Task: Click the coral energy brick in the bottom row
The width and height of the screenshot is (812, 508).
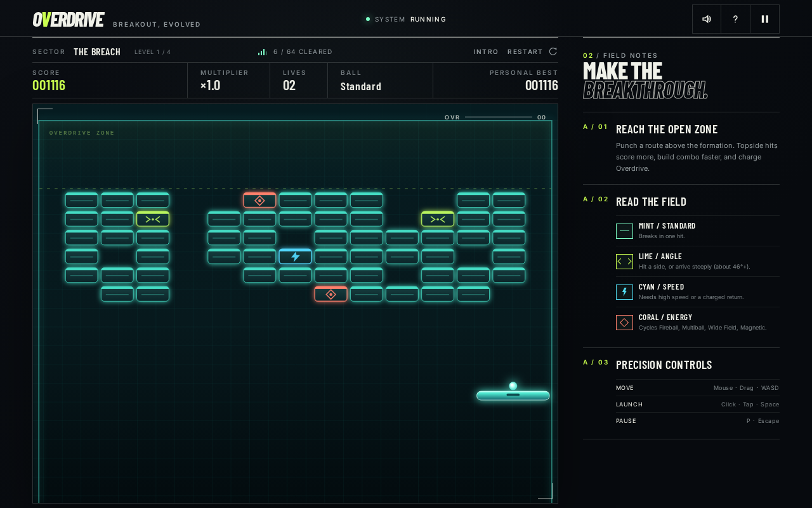Action: click(331, 294)
